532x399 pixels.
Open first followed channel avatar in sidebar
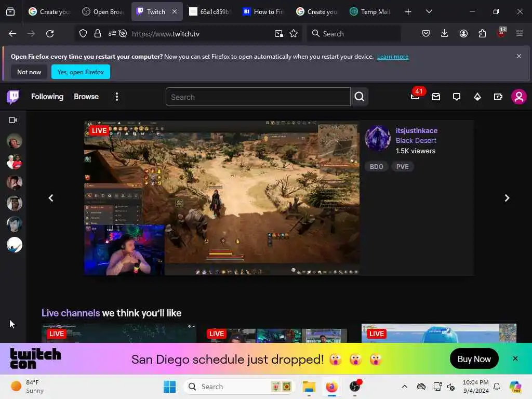pyautogui.click(x=14, y=141)
